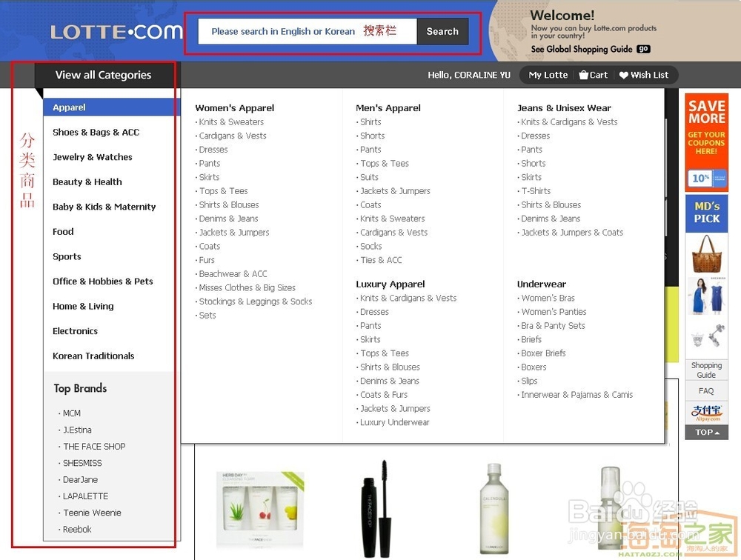Open Reebok brand link

77,529
